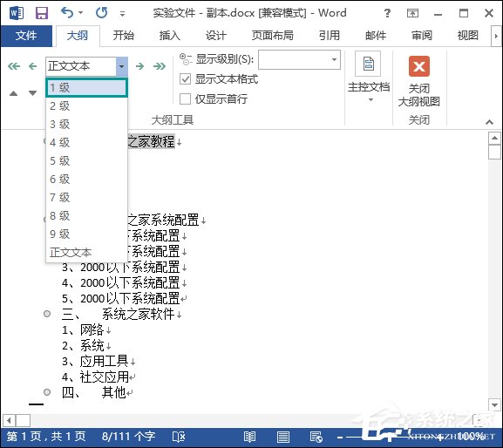Click word count 8/111 个字
503x448 pixels.
[x=128, y=437]
